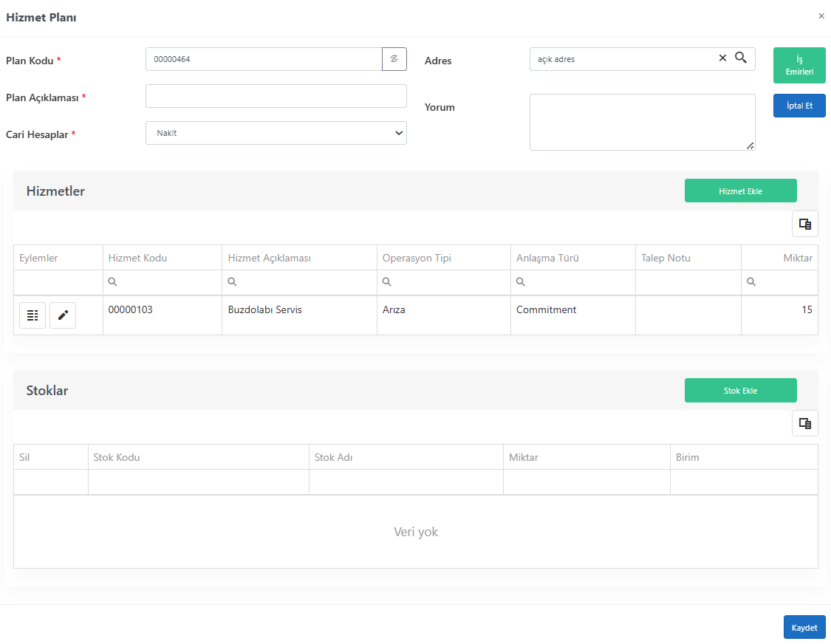Edit the Buzdolabı Servis row with pencil

(63, 315)
